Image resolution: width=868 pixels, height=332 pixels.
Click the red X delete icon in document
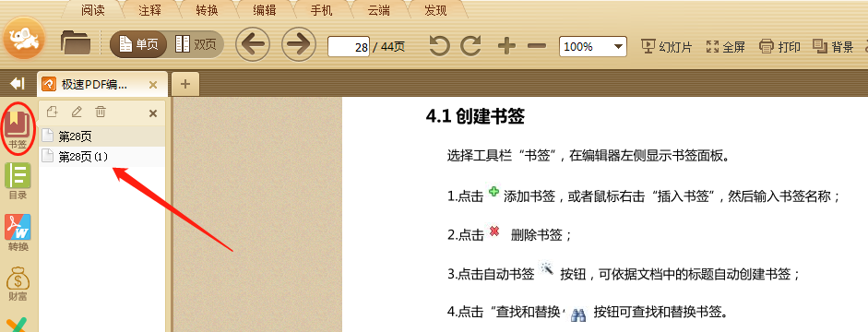tap(494, 231)
